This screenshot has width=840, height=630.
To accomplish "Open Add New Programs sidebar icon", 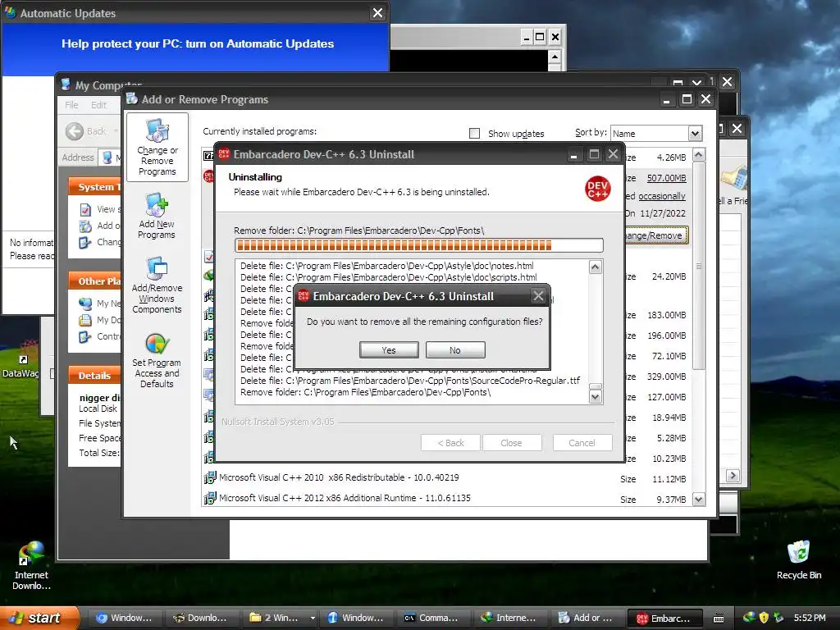I will pos(157,217).
